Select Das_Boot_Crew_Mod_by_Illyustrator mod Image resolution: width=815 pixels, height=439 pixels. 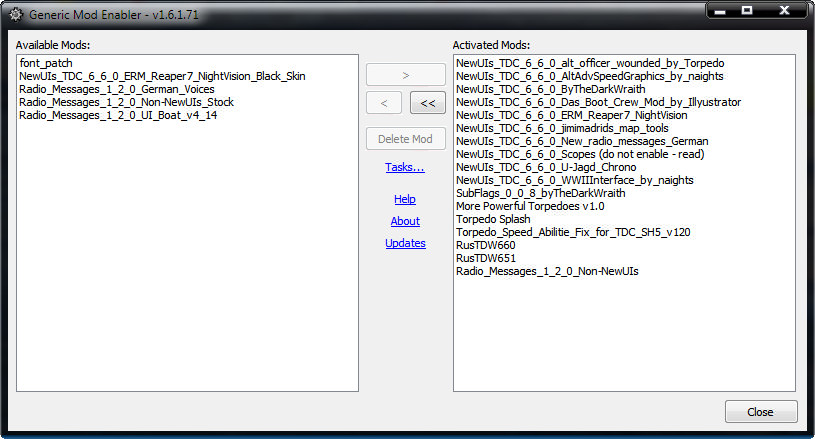pyautogui.click(x=598, y=102)
